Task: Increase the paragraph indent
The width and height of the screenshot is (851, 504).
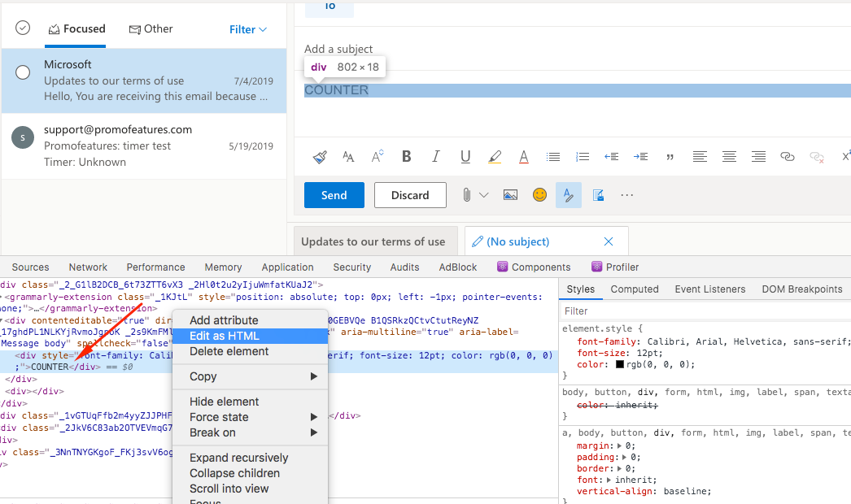Action: (640, 157)
